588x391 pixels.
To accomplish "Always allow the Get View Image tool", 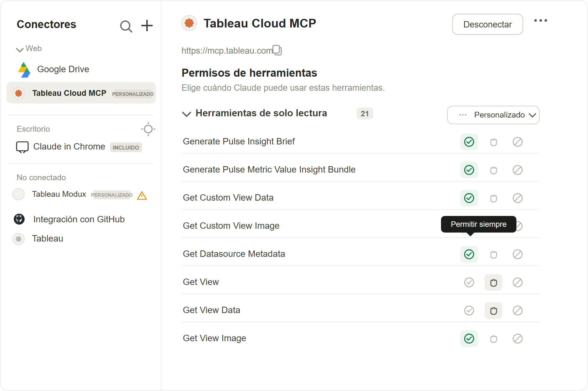I will 469,339.
